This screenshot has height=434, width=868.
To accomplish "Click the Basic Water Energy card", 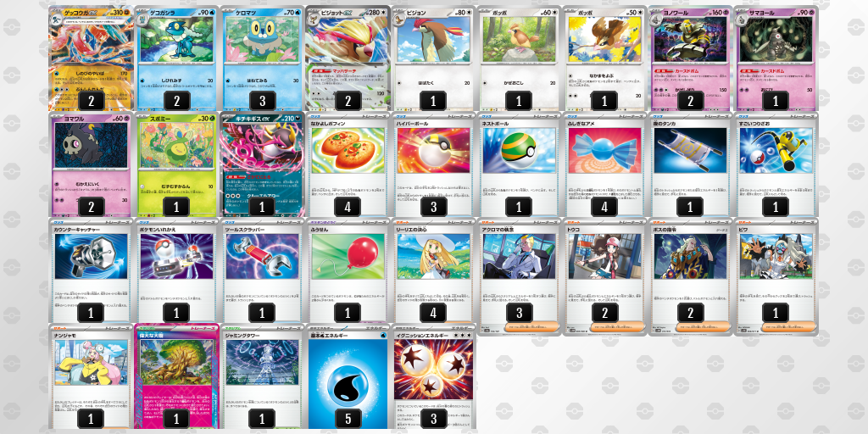I will [x=348, y=377].
